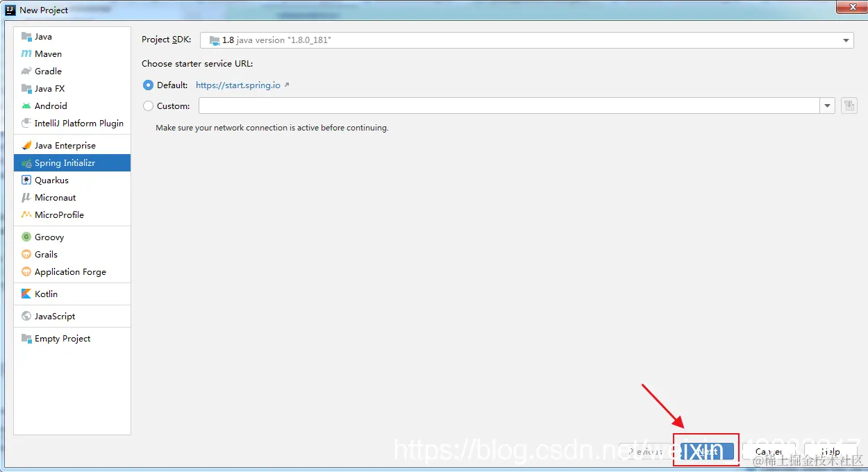Click the Project SDK 1.8 value text

pos(276,40)
